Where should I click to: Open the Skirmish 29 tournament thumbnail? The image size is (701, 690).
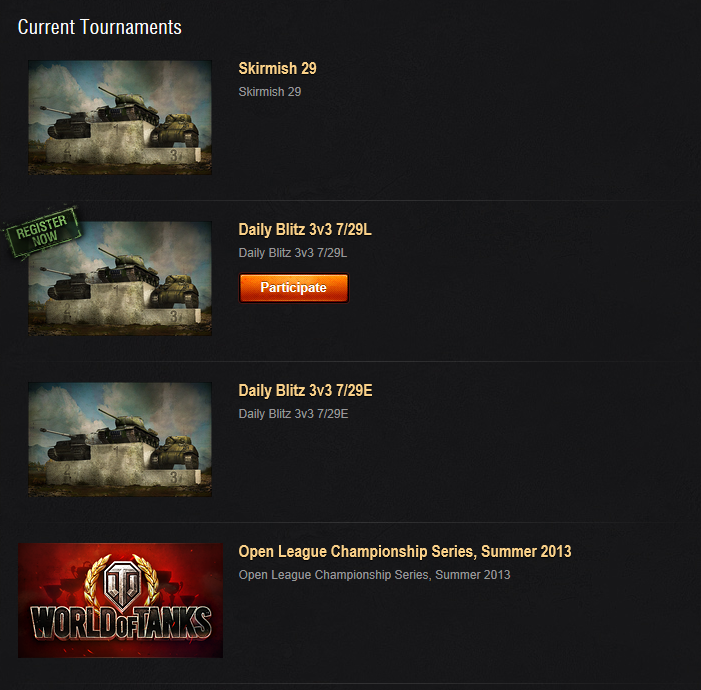coord(120,117)
